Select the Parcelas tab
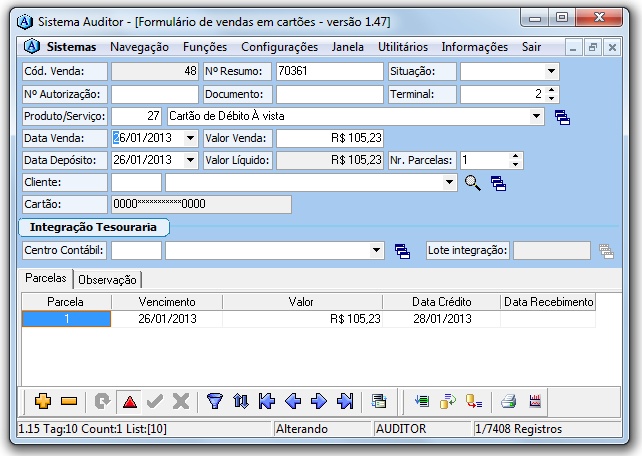The image size is (642, 456). [45, 278]
